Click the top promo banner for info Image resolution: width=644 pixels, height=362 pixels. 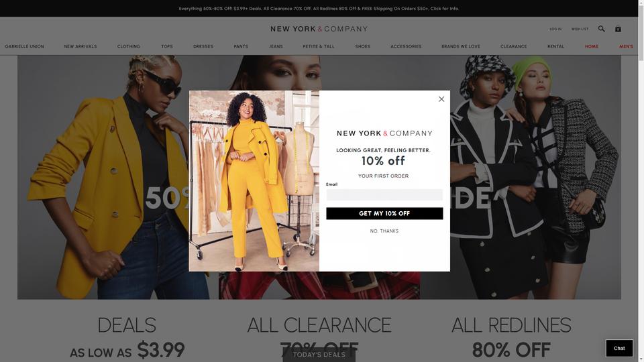319,8
